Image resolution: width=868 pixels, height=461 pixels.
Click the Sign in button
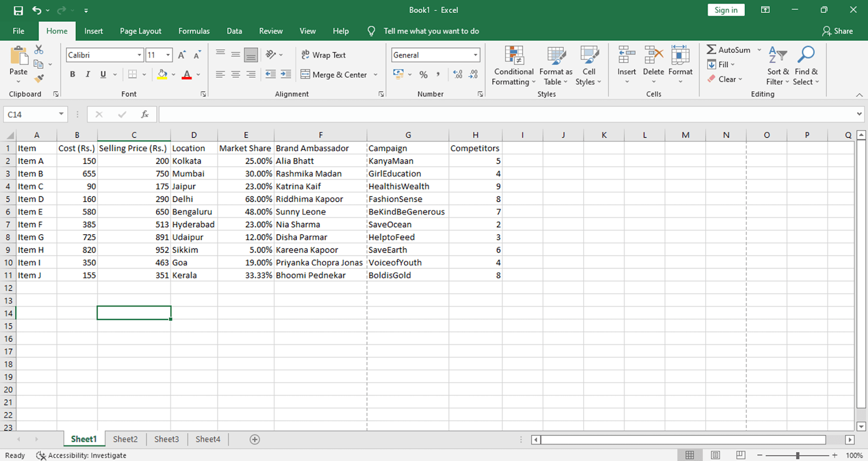726,10
